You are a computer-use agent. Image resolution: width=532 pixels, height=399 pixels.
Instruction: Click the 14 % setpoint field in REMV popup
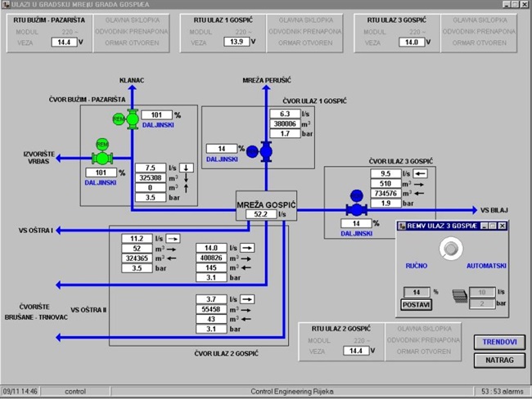tap(417, 292)
